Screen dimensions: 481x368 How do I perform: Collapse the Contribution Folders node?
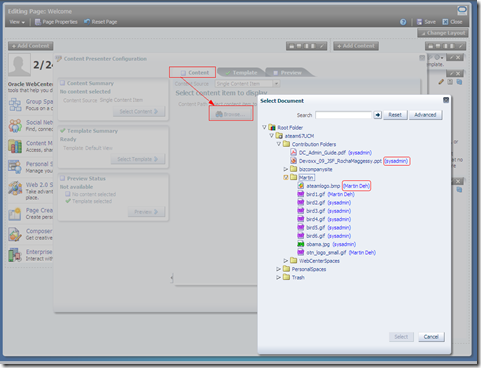pos(279,144)
